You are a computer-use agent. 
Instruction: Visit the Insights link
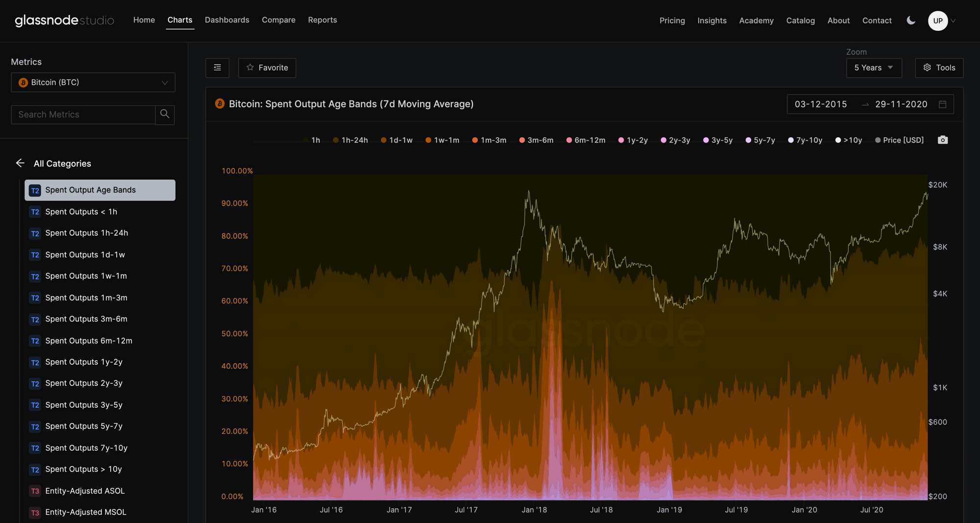712,21
